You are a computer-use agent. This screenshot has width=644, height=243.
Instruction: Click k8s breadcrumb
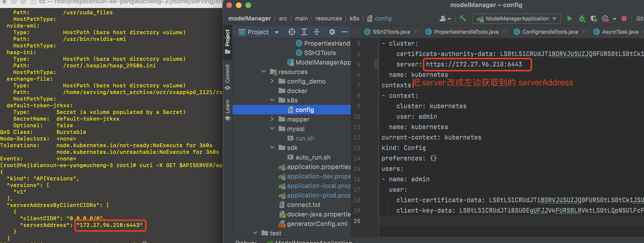[x=354, y=19]
